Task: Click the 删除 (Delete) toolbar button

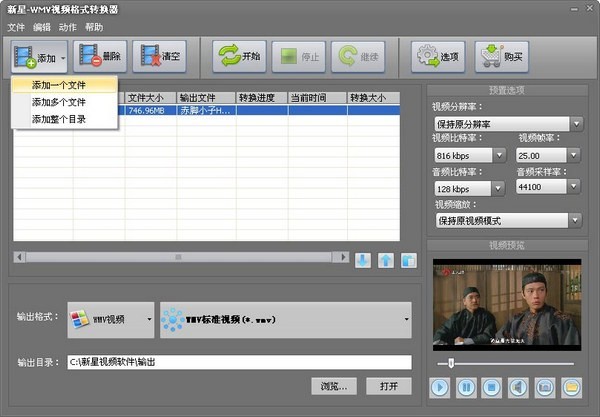Action: coord(99,57)
